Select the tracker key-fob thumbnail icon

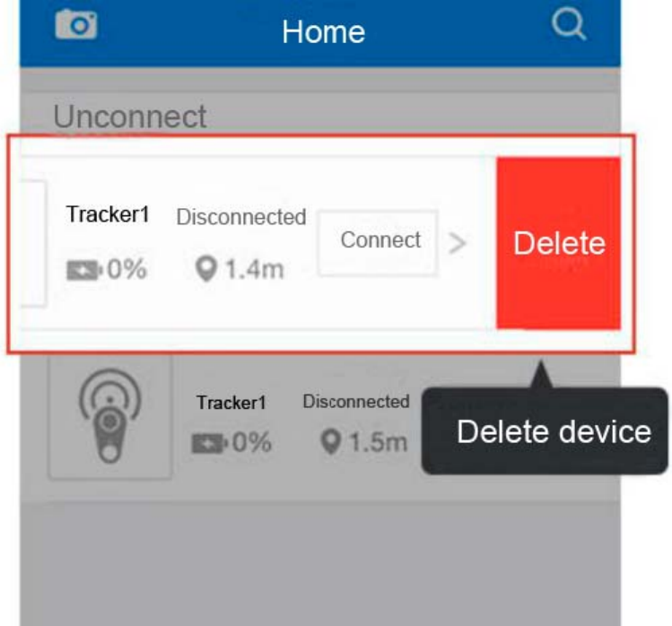tap(110, 415)
